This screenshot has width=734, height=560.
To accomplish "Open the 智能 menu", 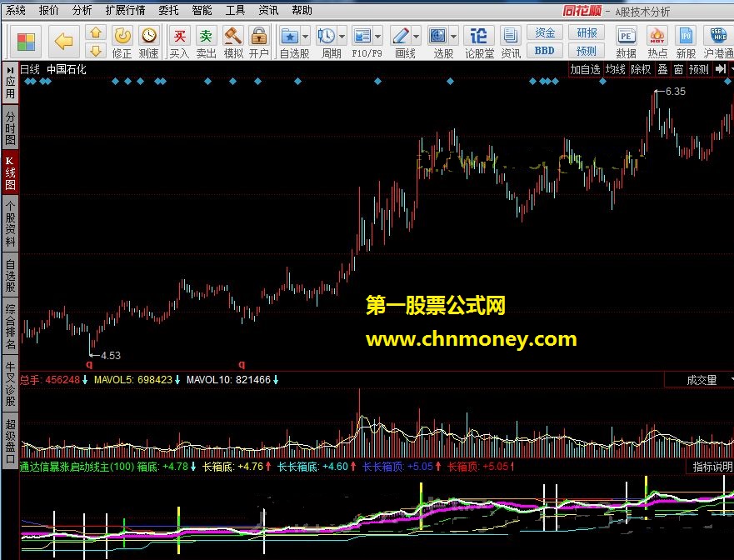I will click(x=202, y=10).
